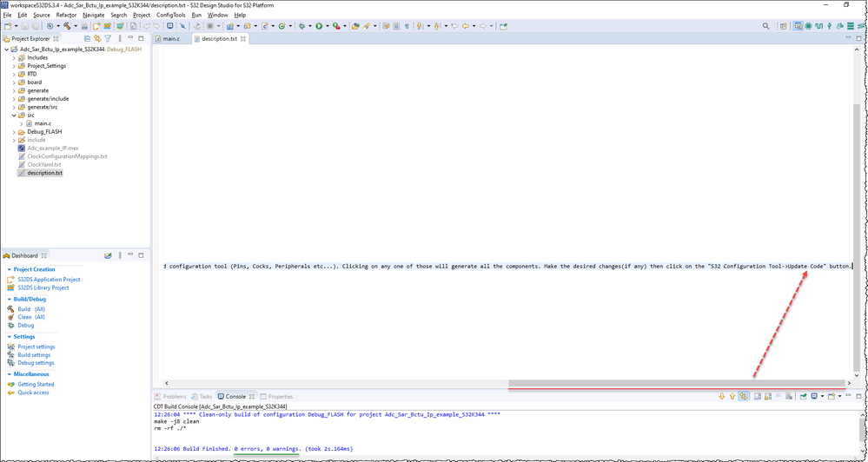Switch to the Tasks tab

tap(202, 396)
